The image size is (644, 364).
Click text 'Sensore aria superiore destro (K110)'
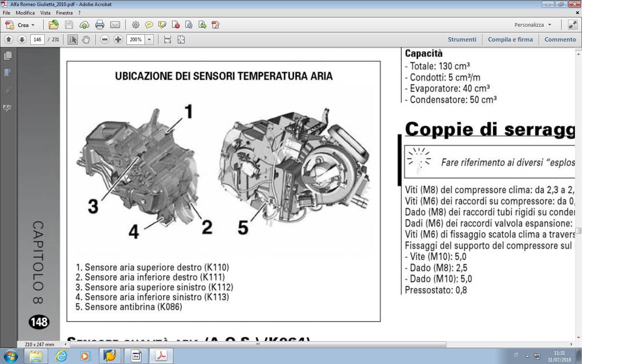pos(157,267)
